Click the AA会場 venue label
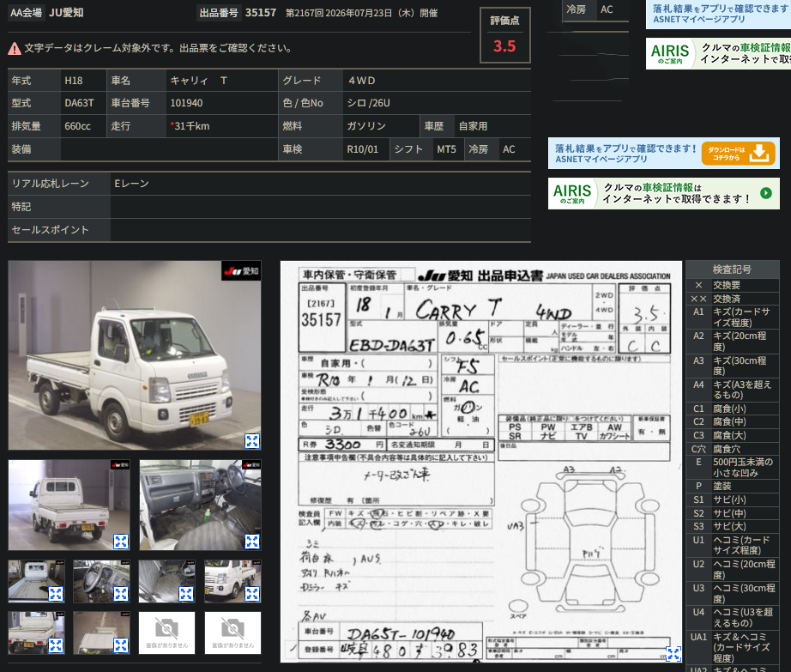This screenshot has height=672, width=791. pyautogui.click(x=27, y=13)
